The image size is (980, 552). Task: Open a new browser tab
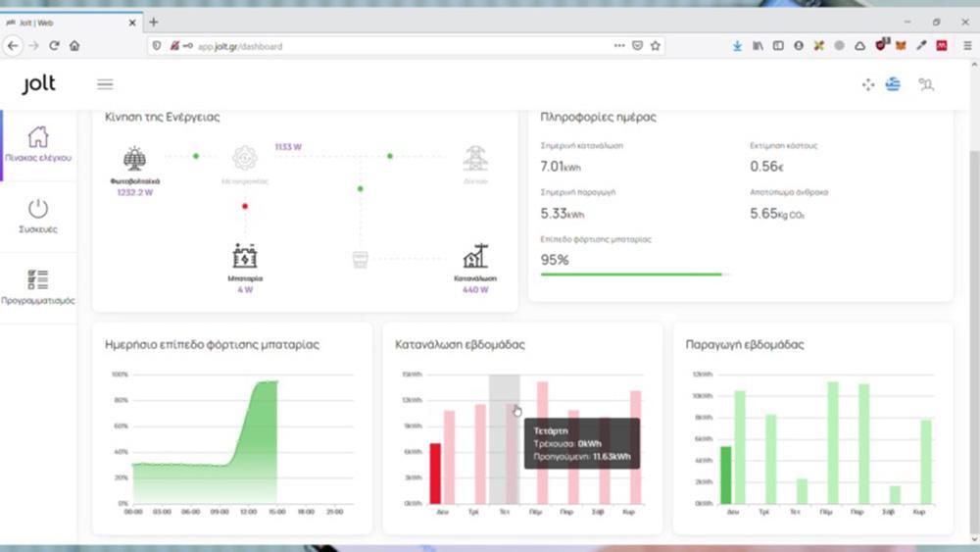pos(154,22)
